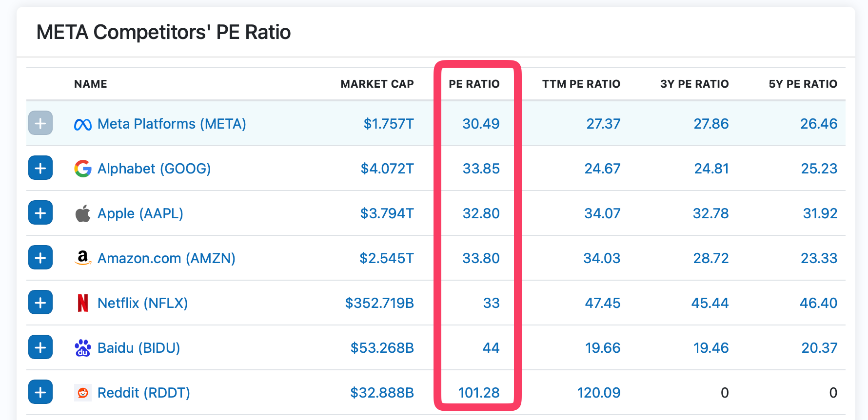Click Netflix's PE ratio 33
The image size is (868, 420).
(492, 303)
